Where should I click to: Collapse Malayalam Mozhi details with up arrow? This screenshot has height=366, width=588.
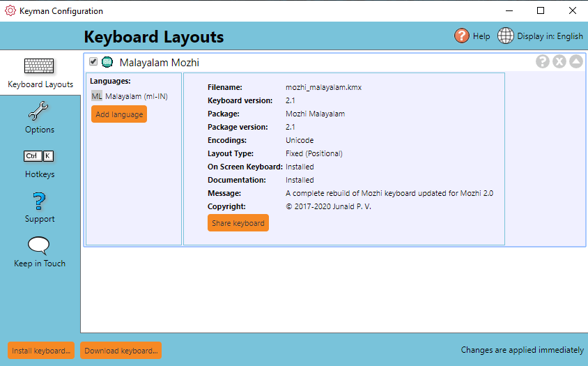click(576, 61)
